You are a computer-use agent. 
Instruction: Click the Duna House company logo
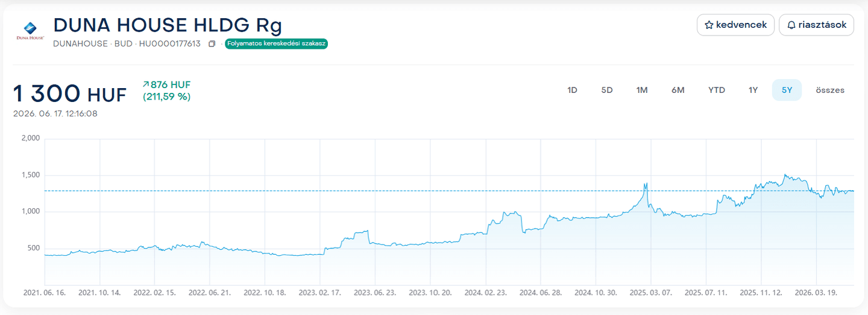click(30, 30)
